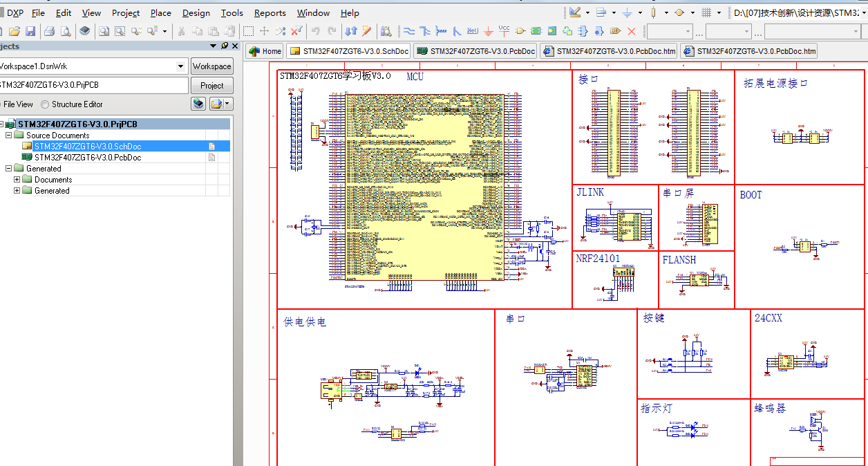
Task: Click the NRF24L01 block title
Action: (598, 259)
